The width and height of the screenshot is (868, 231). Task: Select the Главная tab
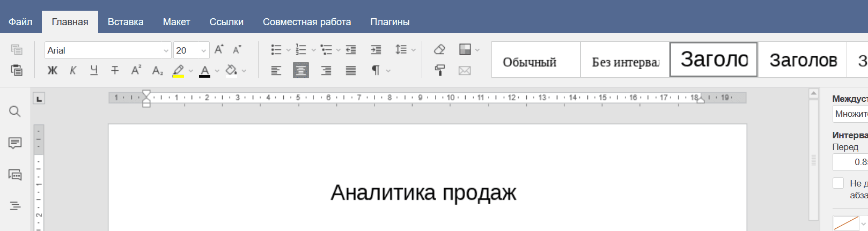[x=70, y=22]
